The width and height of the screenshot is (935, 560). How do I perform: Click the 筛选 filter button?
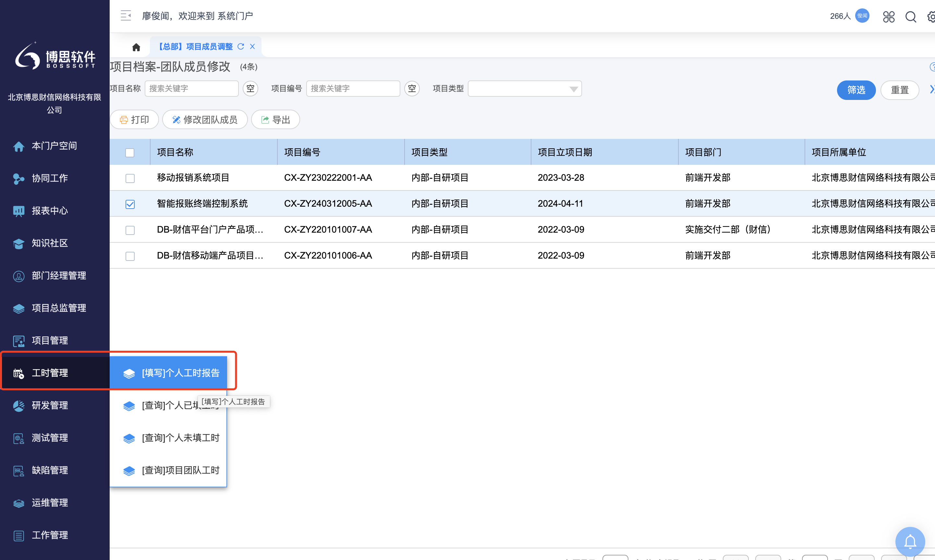856,90
